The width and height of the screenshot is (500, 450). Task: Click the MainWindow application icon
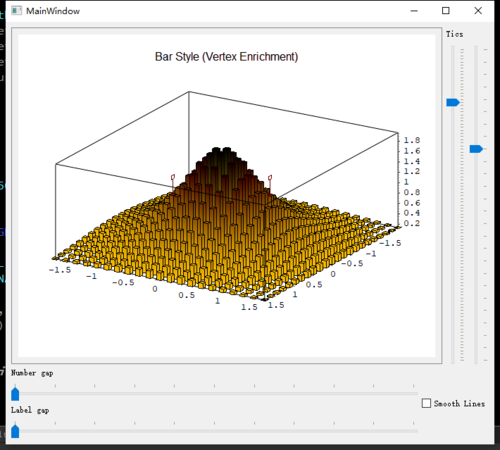pyautogui.click(x=16, y=11)
